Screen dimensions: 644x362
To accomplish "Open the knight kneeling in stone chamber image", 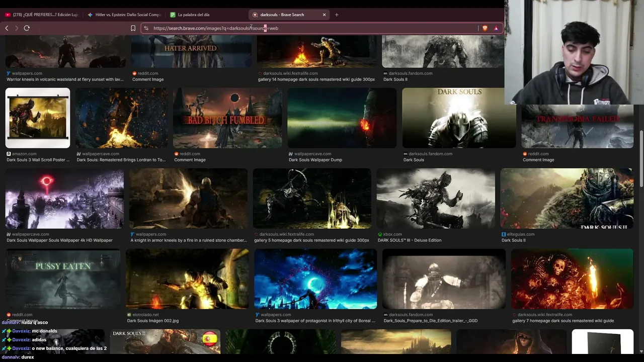I will (x=188, y=199).
